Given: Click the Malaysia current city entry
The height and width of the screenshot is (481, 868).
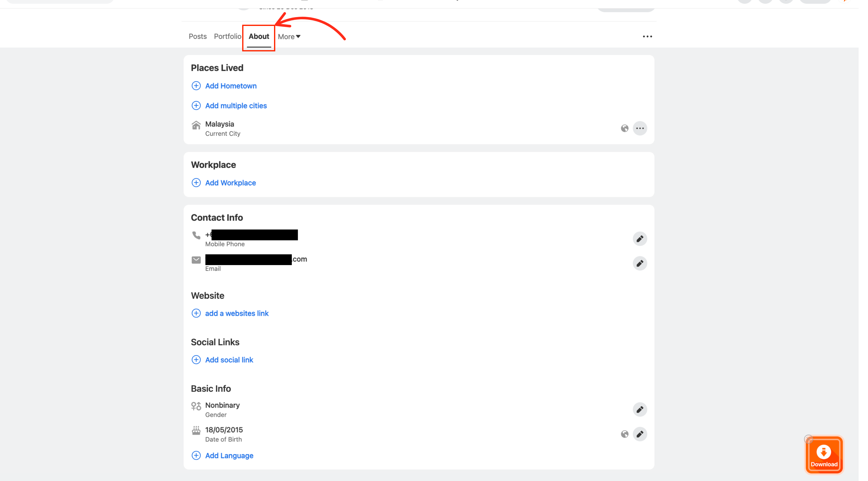Looking at the screenshot, I should point(223,128).
